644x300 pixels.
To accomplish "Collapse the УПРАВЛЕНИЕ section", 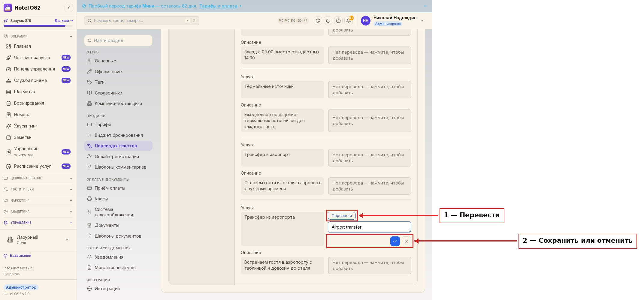I will point(38,223).
